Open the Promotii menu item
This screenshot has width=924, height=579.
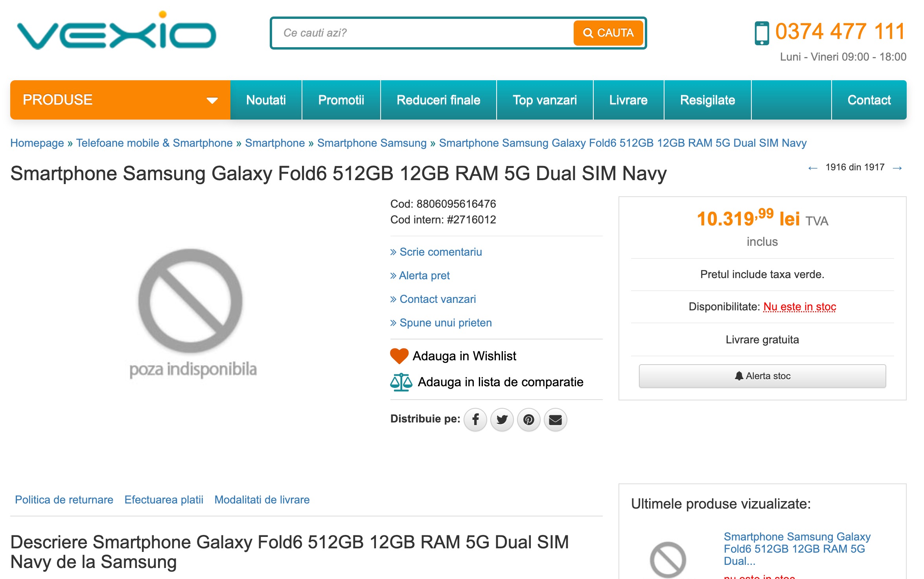click(x=341, y=100)
